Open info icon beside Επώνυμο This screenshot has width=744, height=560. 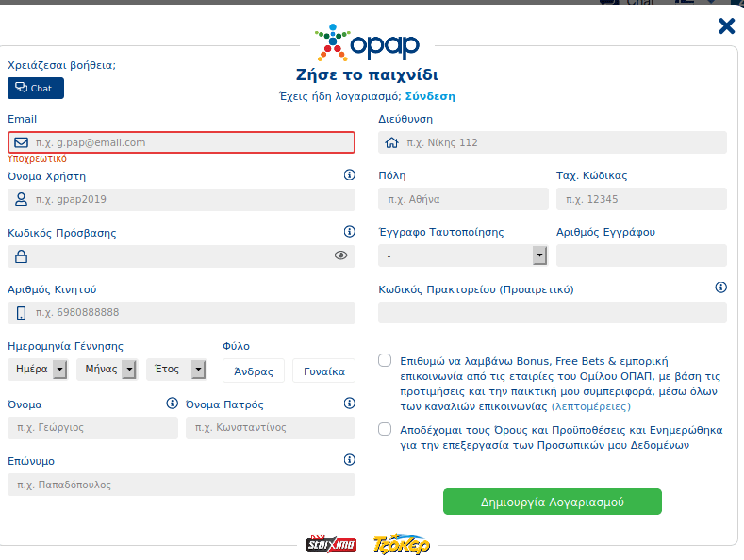pyautogui.click(x=350, y=460)
